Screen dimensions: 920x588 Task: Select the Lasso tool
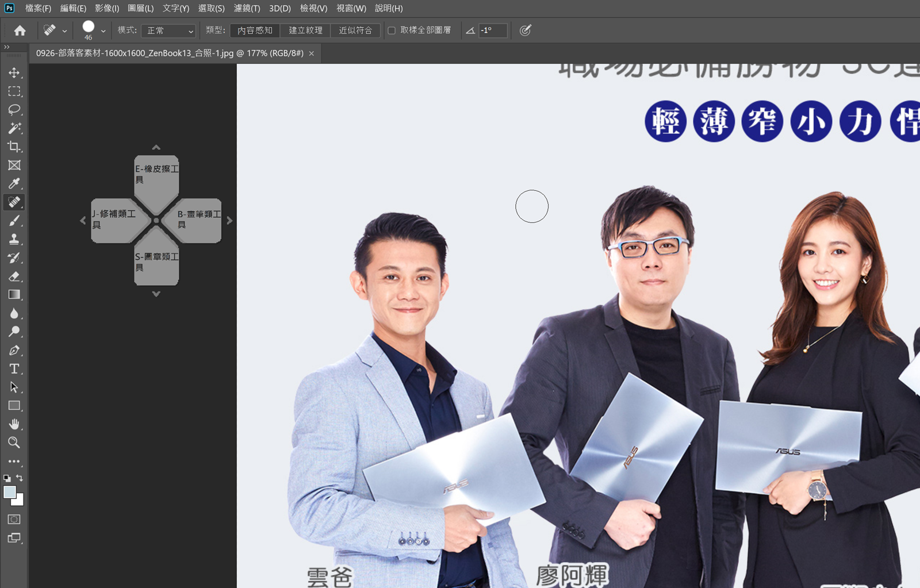(14, 110)
